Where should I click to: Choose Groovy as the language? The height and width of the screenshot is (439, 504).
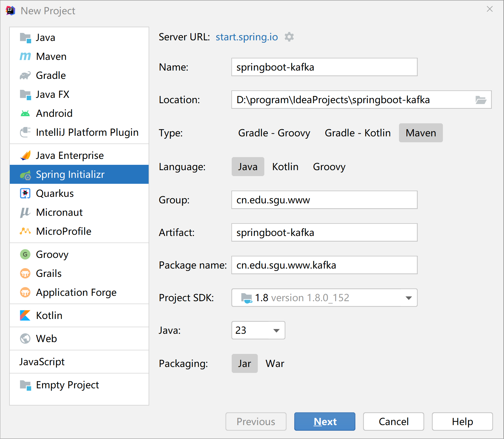pos(329,167)
